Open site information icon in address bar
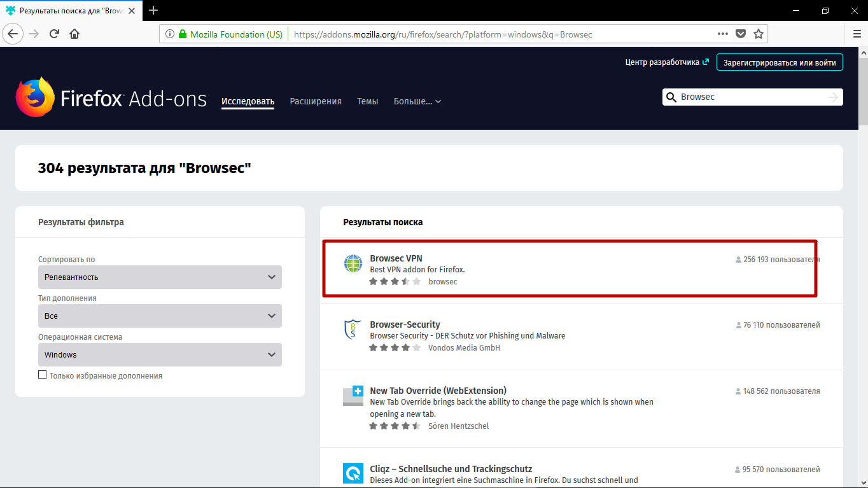The image size is (868, 488). [x=170, y=34]
